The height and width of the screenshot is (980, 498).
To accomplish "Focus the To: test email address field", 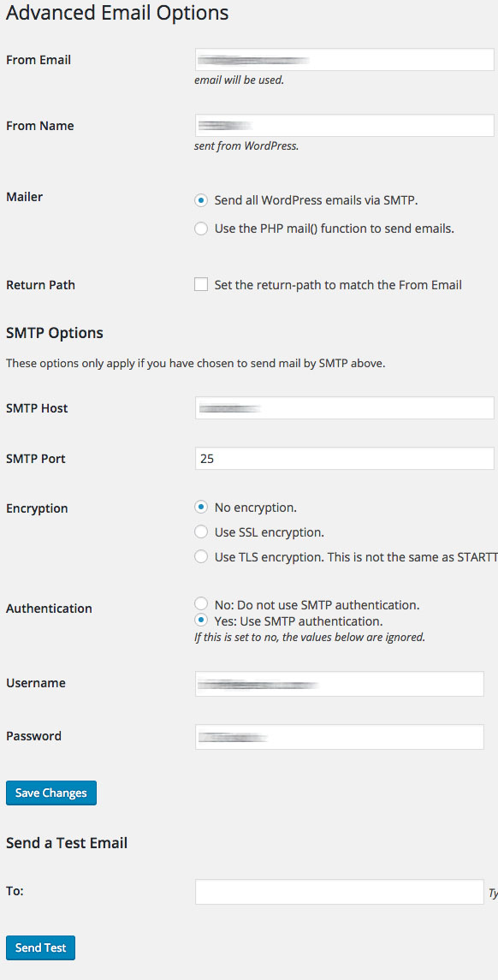I will point(340,892).
